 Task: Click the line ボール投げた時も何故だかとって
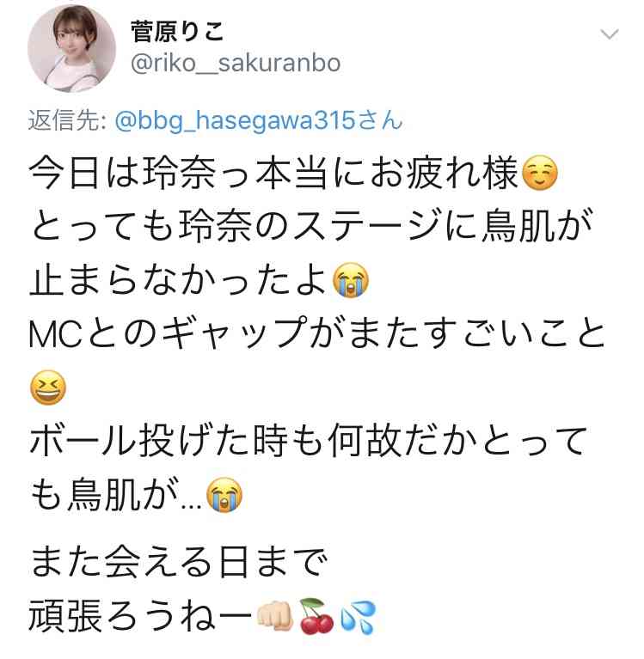click(308, 442)
